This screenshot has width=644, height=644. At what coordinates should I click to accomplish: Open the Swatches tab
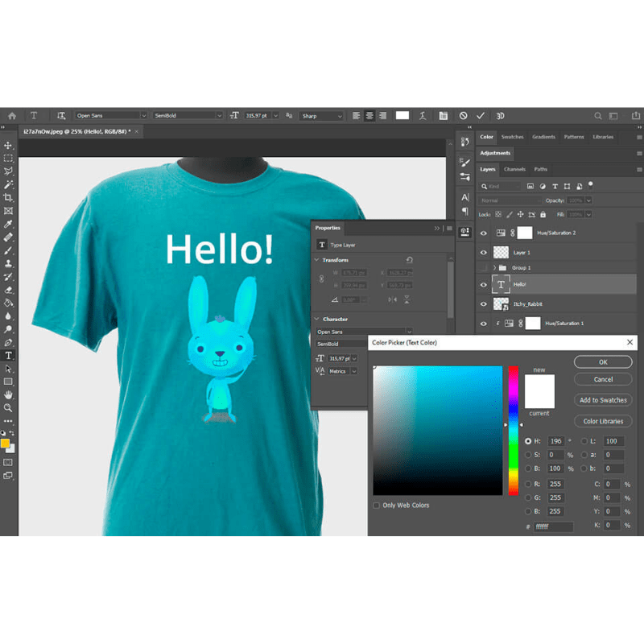[x=513, y=137]
